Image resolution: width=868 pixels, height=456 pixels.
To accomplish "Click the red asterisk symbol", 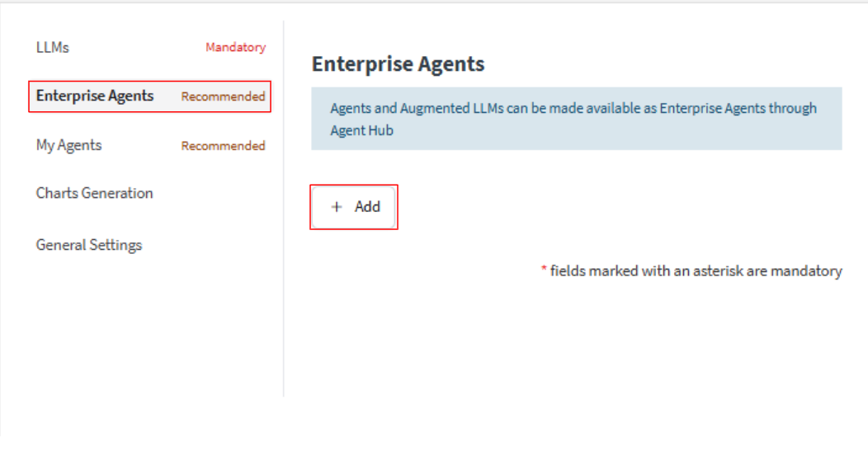I will [544, 270].
